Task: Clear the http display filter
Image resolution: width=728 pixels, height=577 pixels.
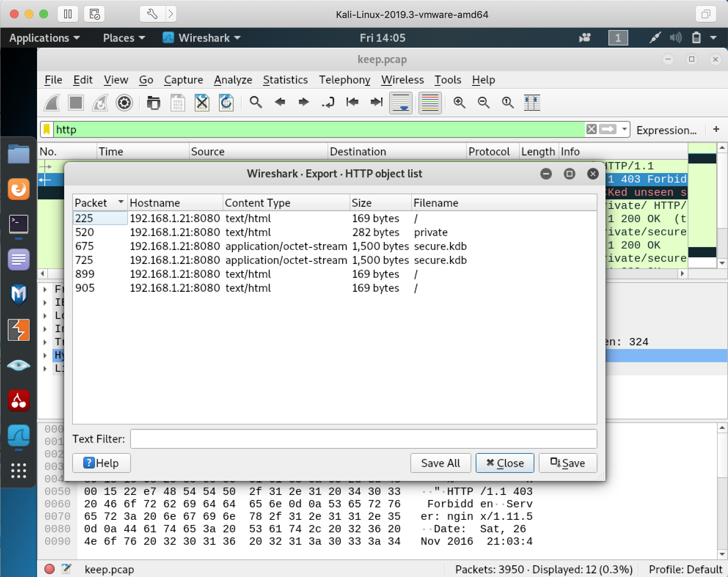Action: [x=591, y=129]
